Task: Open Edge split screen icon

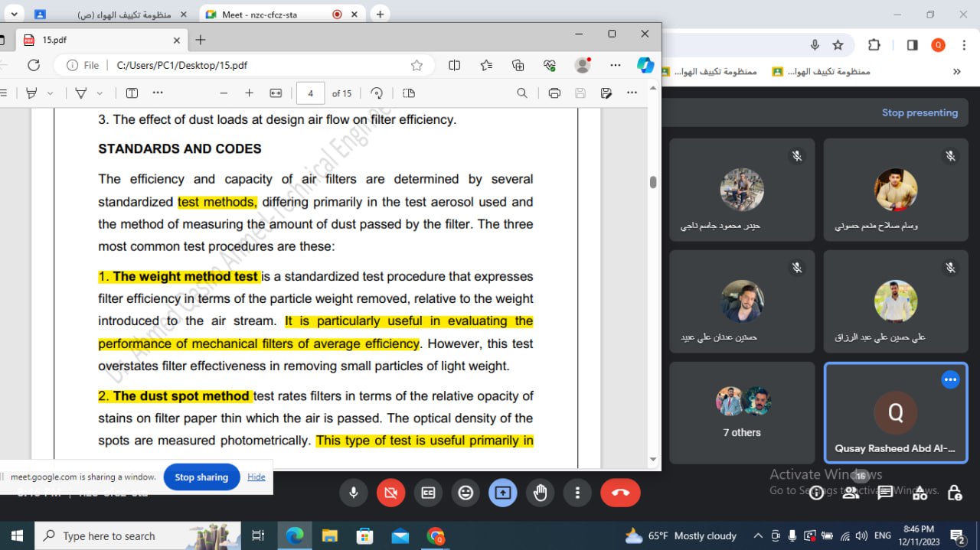Action: 455,66
